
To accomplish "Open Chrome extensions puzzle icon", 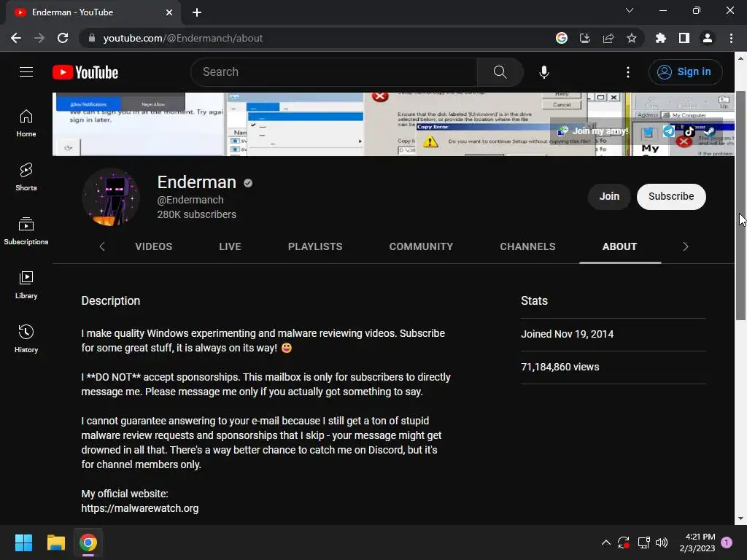I will coord(661,38).
